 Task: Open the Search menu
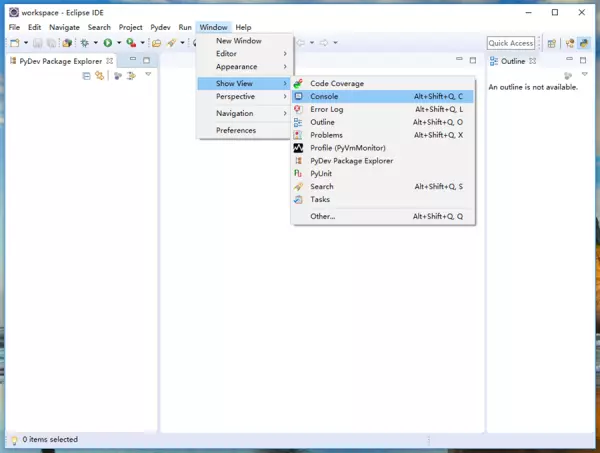pyautogui.click(x=99, y=27)
